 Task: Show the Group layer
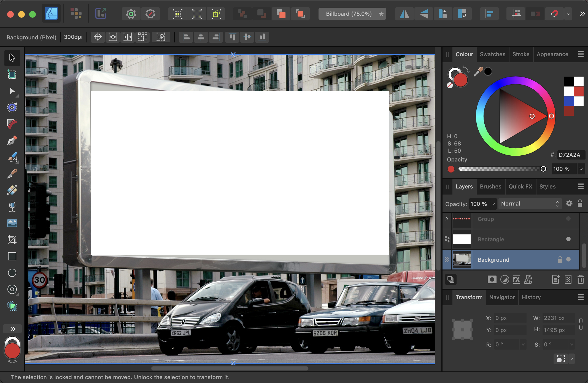pyautogui.click(x=568, y=219)
